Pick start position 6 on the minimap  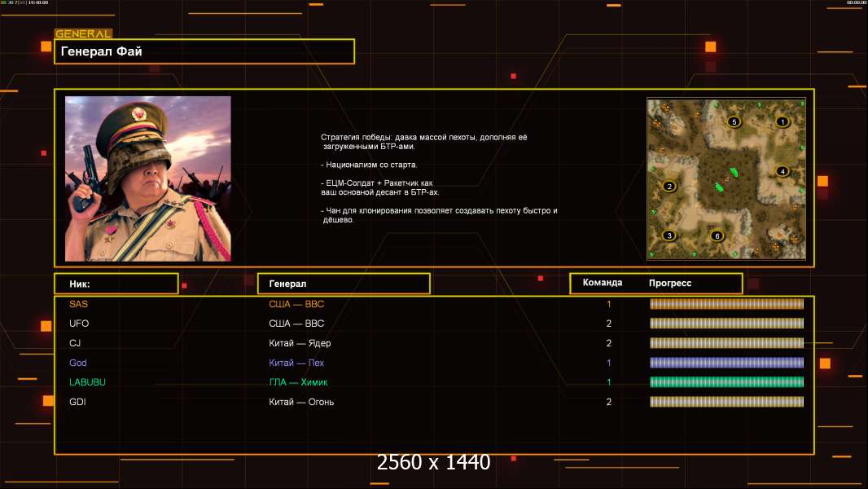coord(717,236)
